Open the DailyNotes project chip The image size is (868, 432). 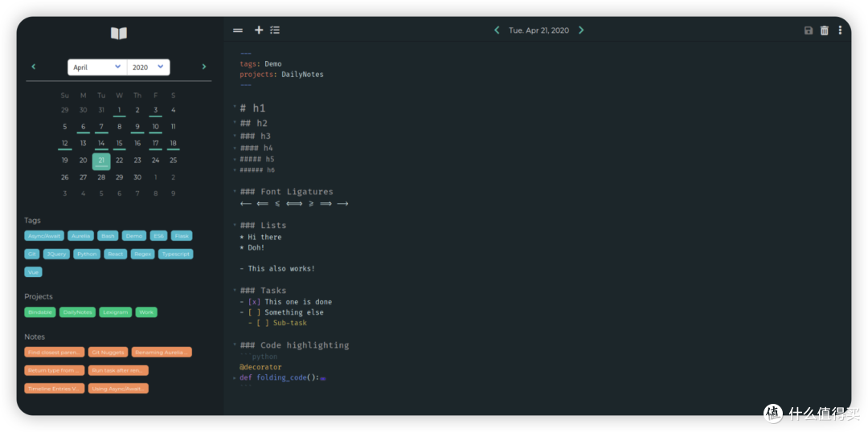click(x=77, y=312)
